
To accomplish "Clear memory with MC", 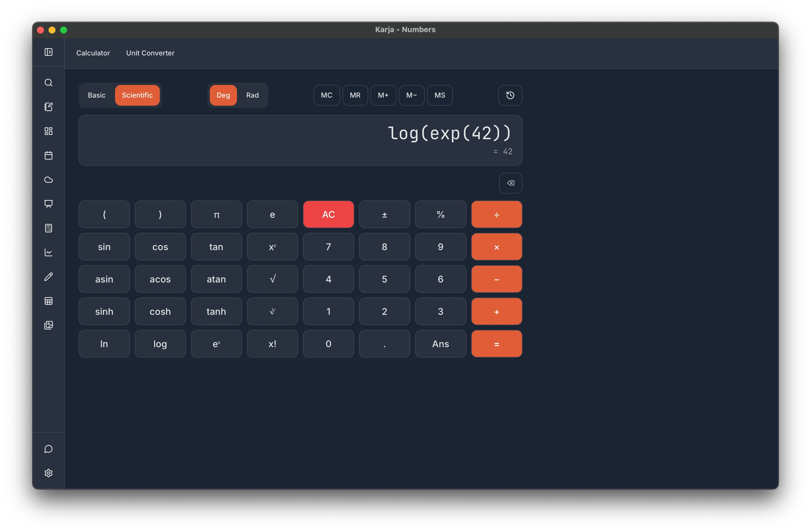I will pyautogui.click(x=326, y=95).
